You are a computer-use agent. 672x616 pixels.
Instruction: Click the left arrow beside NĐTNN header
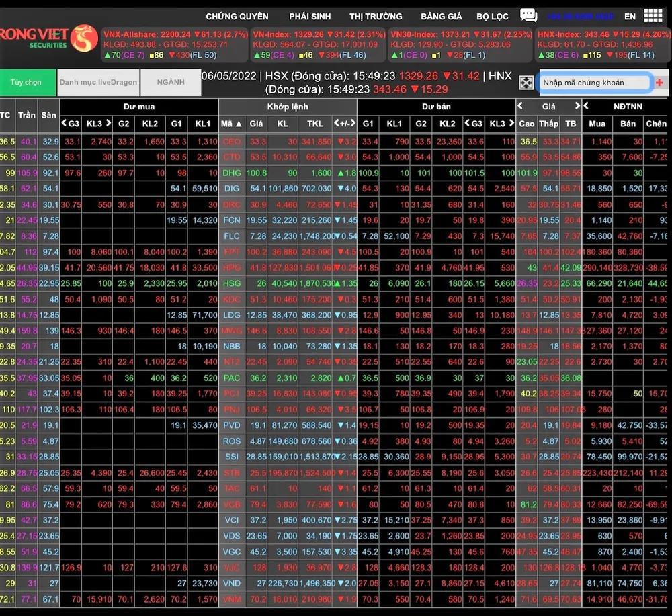586,106
